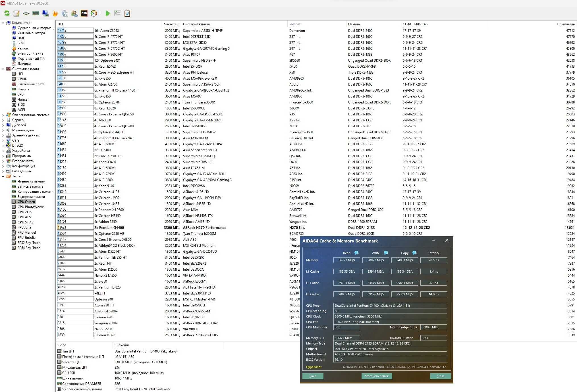Launch System Stability Test flame icon

click(x=55, y=13)
